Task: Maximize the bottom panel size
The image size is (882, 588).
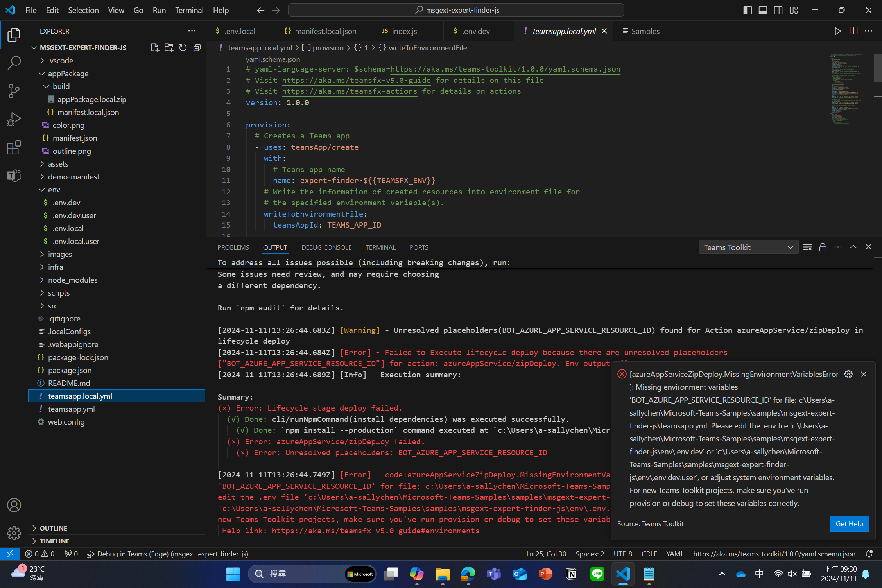Action: pyautogui.click(x=853, y=247)
